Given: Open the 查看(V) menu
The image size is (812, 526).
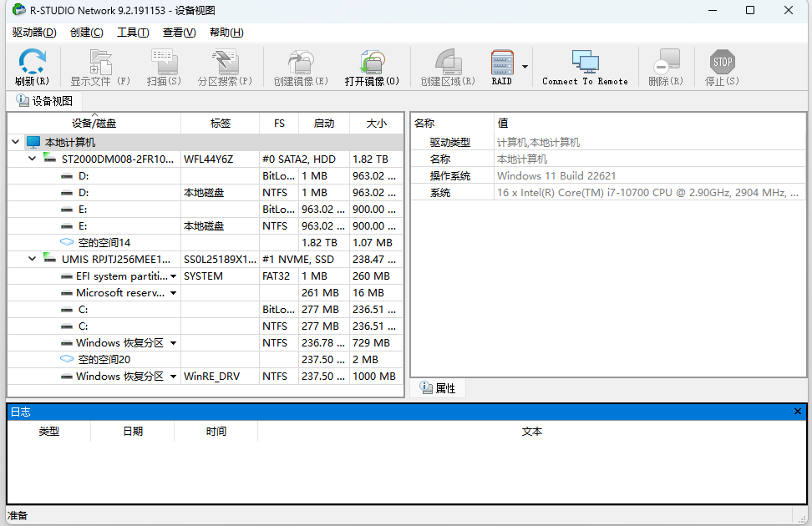Looking at the screenshot, I should pyautogui.click(x=179, y=33).
